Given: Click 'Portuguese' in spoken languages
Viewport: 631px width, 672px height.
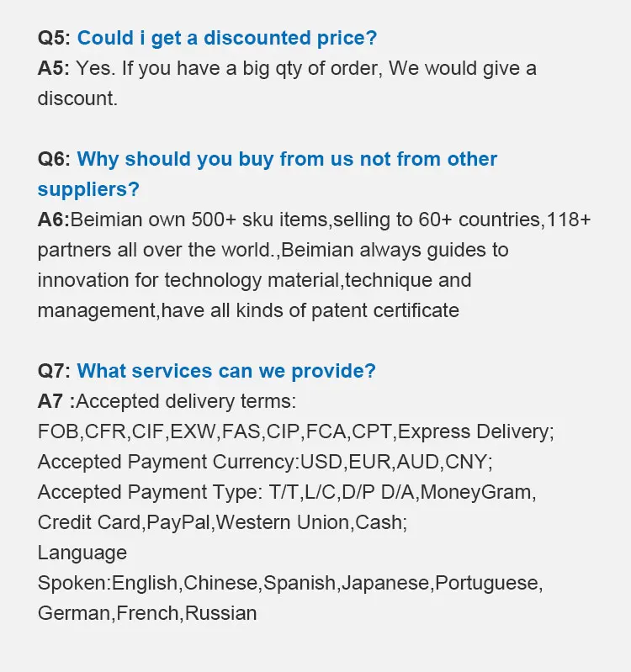Looking at the screenshot, I should point(489,583).
